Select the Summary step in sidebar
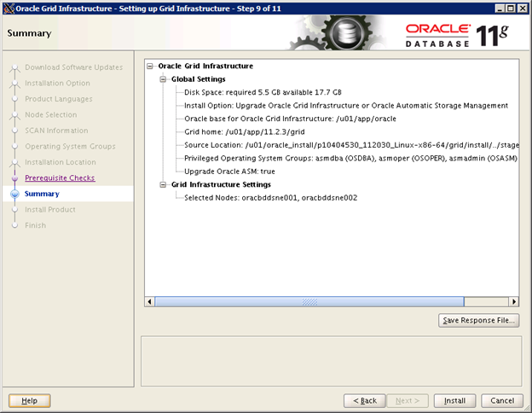 [x=42, y=194]
